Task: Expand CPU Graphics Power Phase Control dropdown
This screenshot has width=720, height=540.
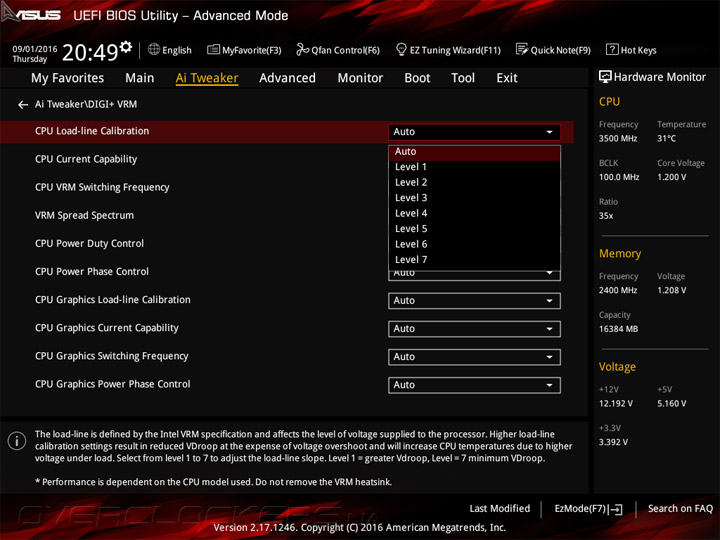Action: tap(474, 385)
